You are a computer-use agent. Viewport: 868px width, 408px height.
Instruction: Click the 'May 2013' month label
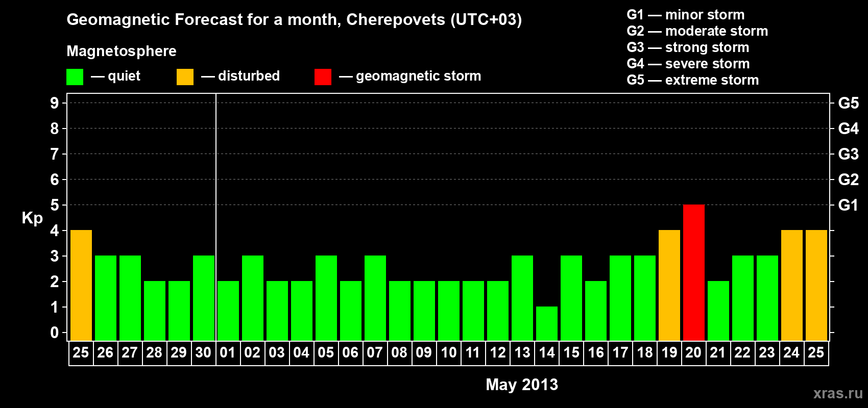[522, 385]
